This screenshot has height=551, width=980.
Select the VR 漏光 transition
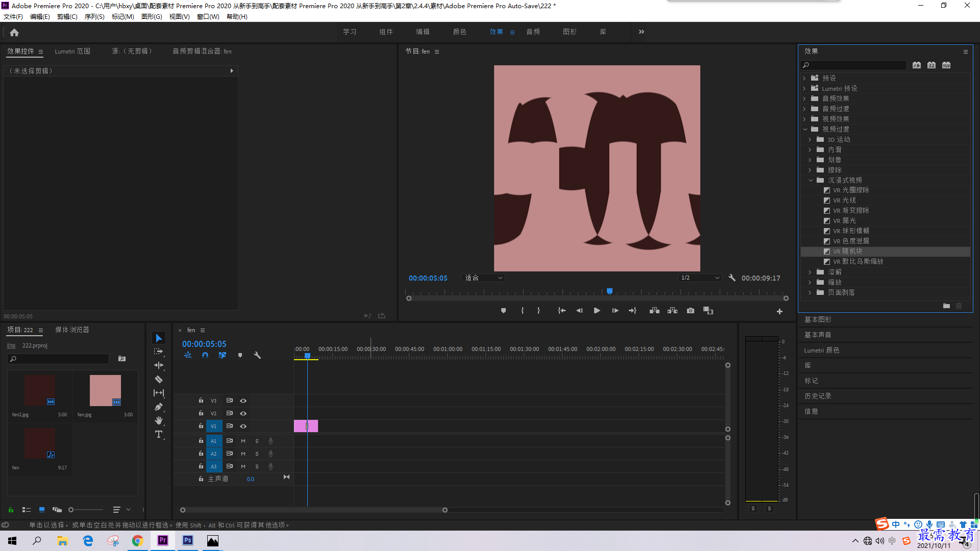[844, 221]
